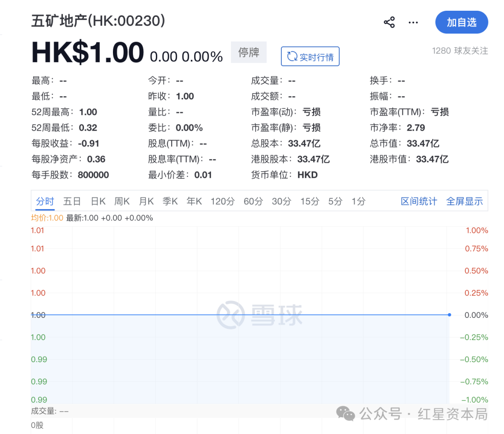Select the 5分 interval tab
This screenshot has width=504, height=434.
coord(335,202)
